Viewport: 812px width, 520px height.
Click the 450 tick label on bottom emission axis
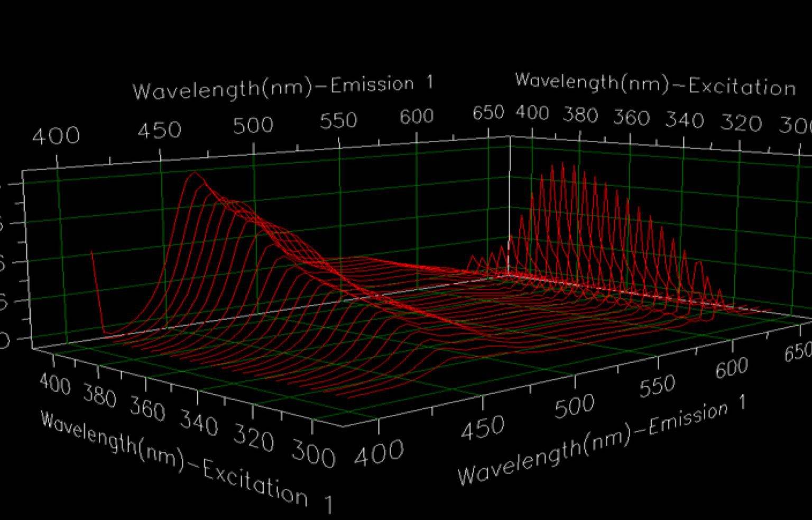pyautogui.click(x=482, y=427)
